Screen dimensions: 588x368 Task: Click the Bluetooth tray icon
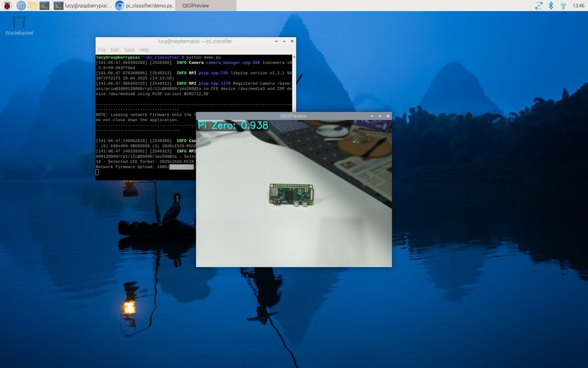point(551,6)
